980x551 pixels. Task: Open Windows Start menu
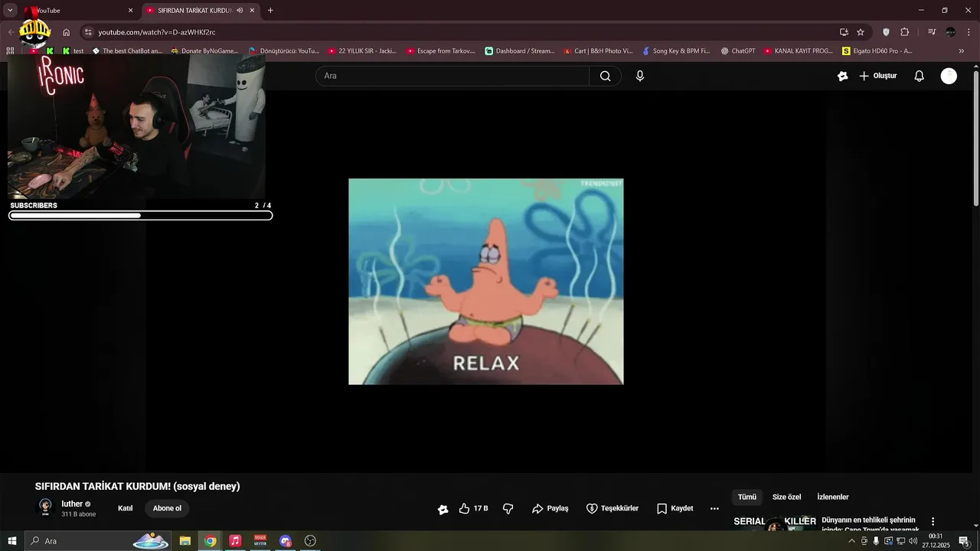[12, 541]
